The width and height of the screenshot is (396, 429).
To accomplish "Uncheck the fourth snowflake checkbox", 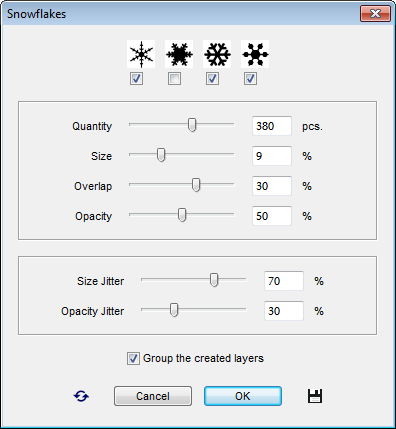I will (x=250, y=79).
